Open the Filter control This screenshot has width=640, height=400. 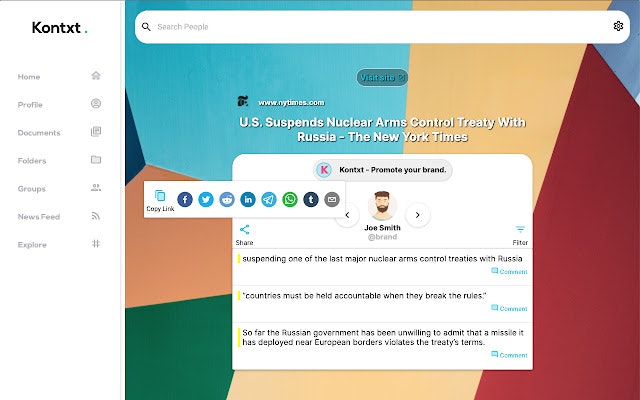(520, 235)
